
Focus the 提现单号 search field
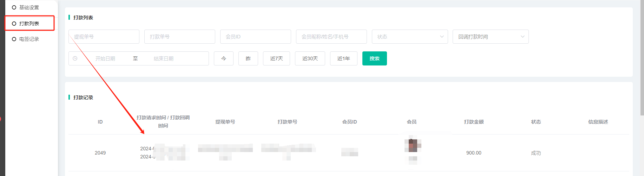pyautogui.click(x=104, y=37)
